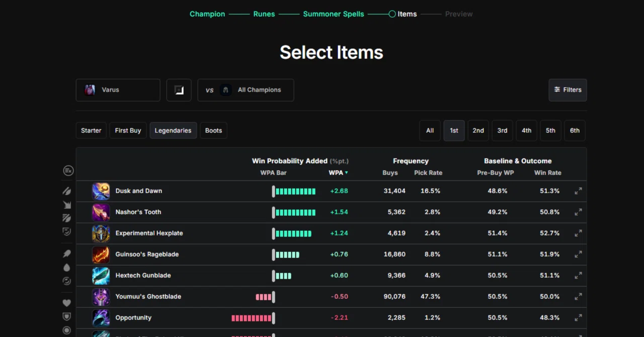Image resolution: width=644 pixels, height=337 pixels.
Task: Open the vs All Champions matchup selector
Action: 246,90
